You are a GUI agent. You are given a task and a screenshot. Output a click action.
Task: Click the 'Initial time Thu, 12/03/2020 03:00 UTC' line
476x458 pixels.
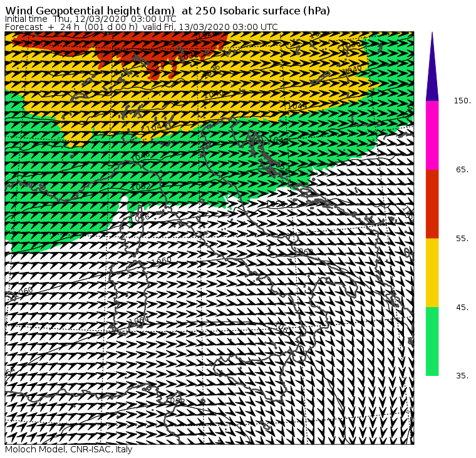[90, 19]
